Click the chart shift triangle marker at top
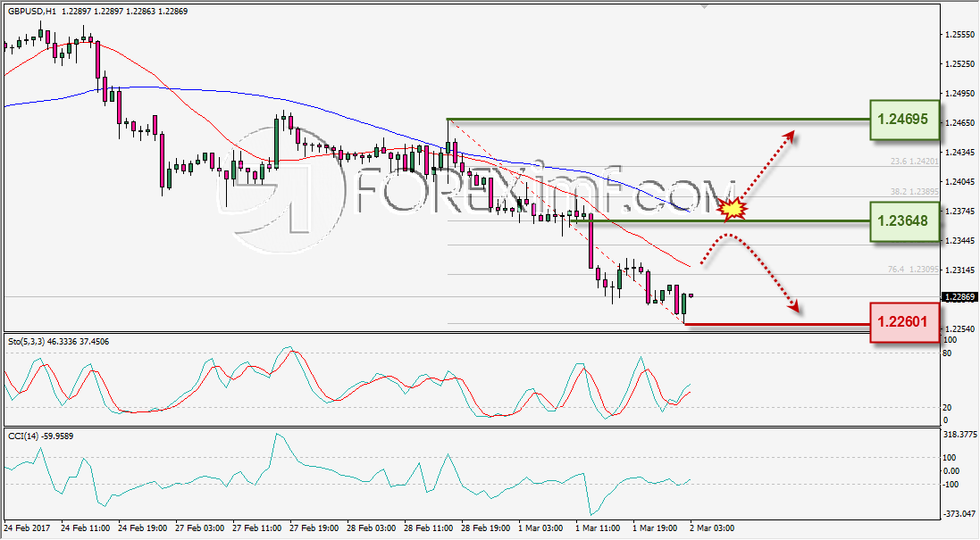The image size is (980, 540). pyautogui.click(x=704, y=7)
